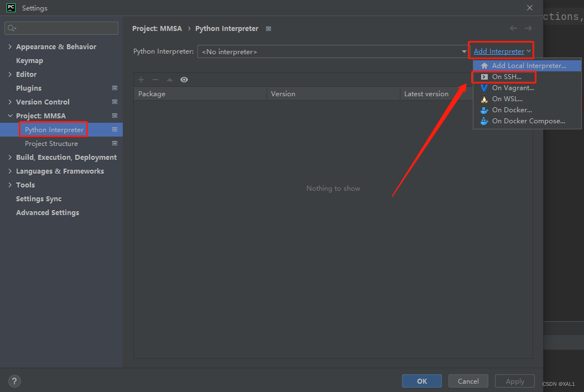Collapse the Project: MMSA section
The image size is (584, 392).
tap(10, 116)
